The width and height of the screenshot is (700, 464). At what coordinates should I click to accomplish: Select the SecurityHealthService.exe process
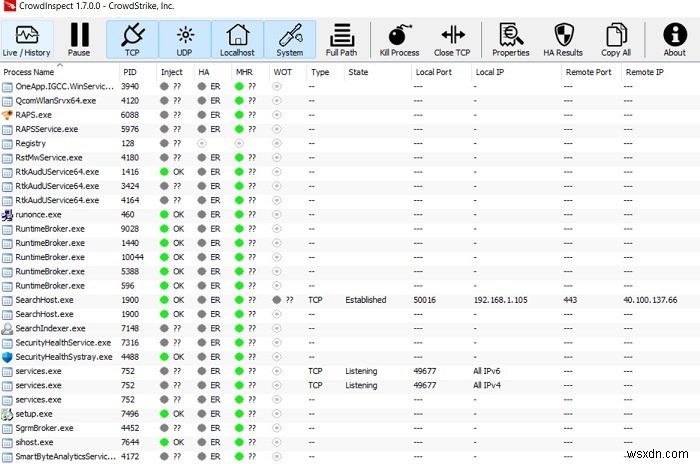350,343
